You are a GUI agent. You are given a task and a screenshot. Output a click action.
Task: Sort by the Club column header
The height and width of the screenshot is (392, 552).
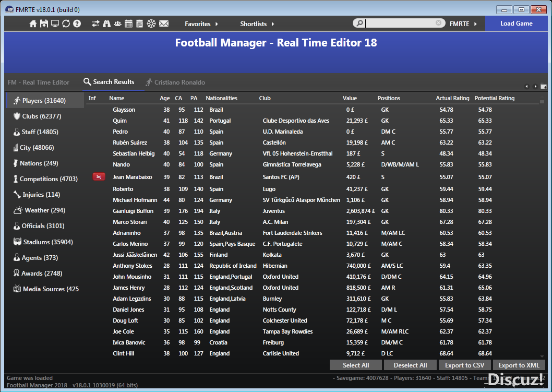[265, 98]
